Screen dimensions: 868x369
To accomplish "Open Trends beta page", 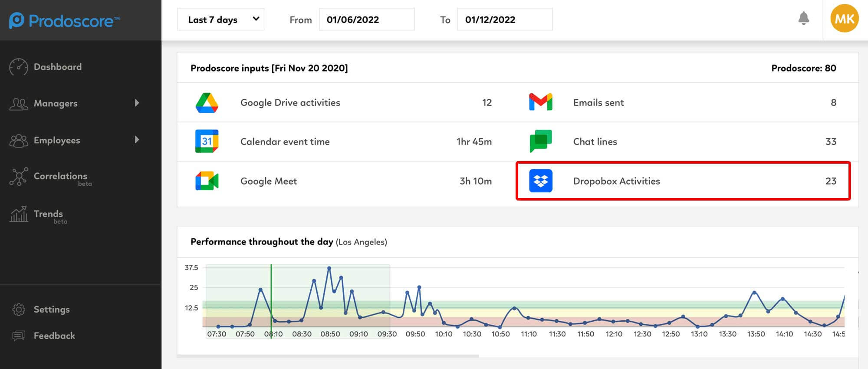I will (x=48, y=214).
